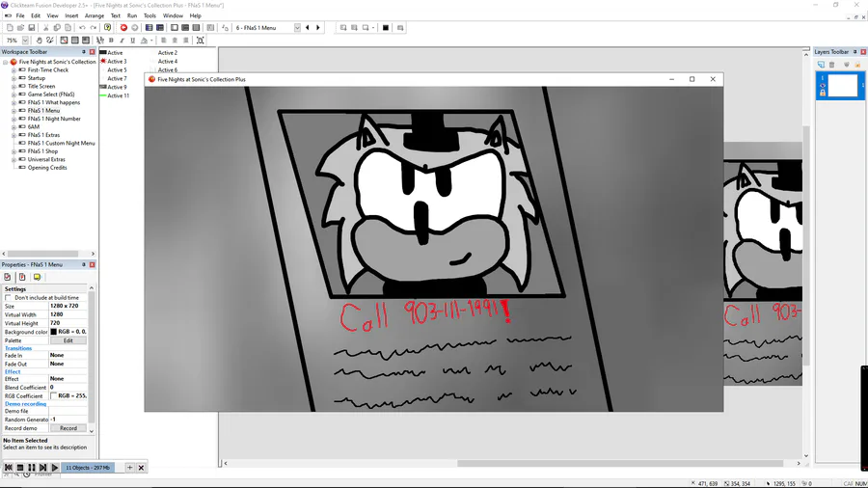The image size is (868, 488).
Task: Open the Arrange menu
Action: click(95, 16)
